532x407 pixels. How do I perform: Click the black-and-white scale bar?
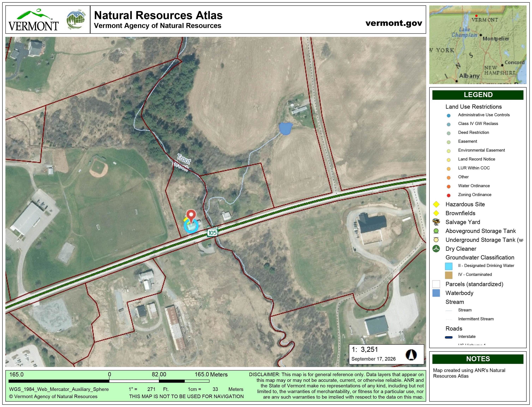click(109, 381)
